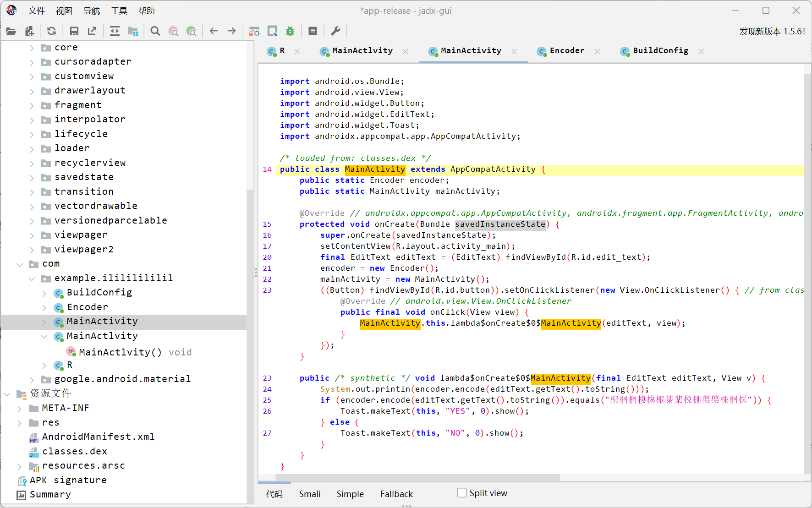The height and width of the screenshot is (508, 812).
Task: Open the 文件 menu
Action: coord(37,11)
